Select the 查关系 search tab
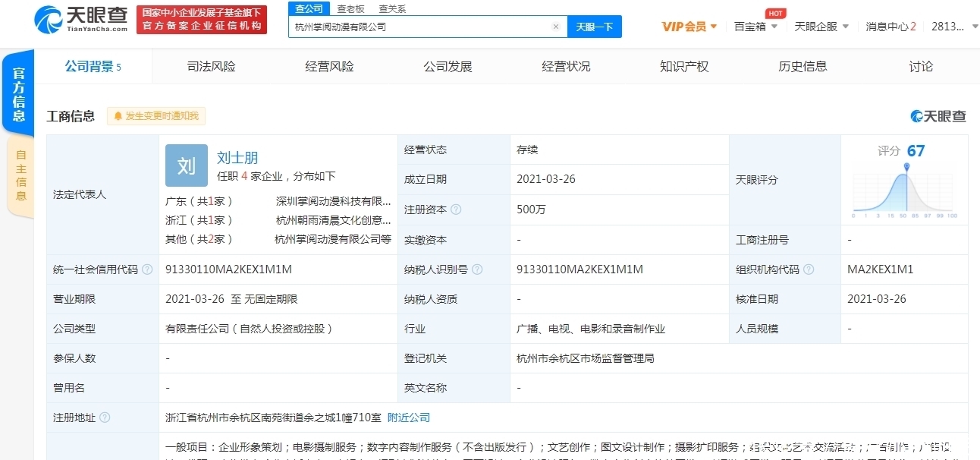Image resolution: width=980 pixels, height=460 pixels. click(392, 8)
